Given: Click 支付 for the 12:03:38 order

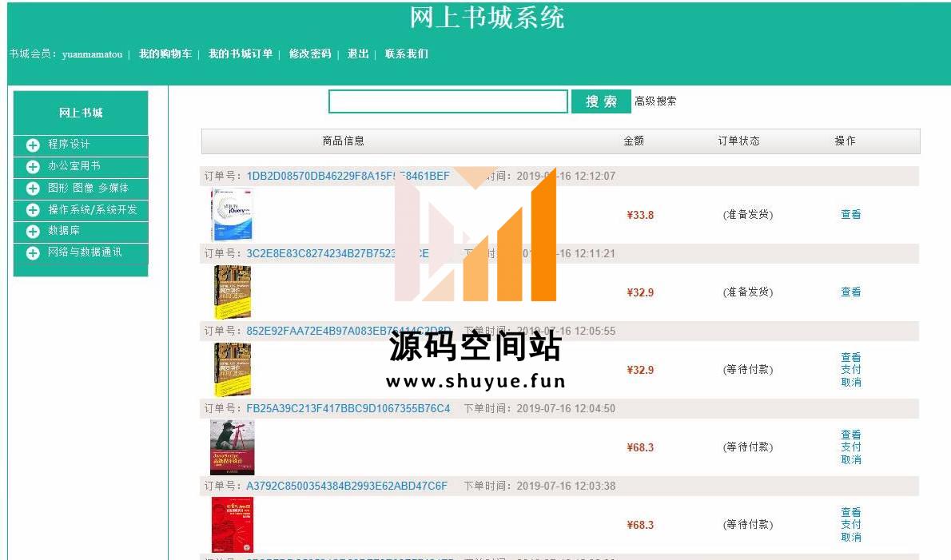Looking at the screenshot, I should [x=851, y=525].
